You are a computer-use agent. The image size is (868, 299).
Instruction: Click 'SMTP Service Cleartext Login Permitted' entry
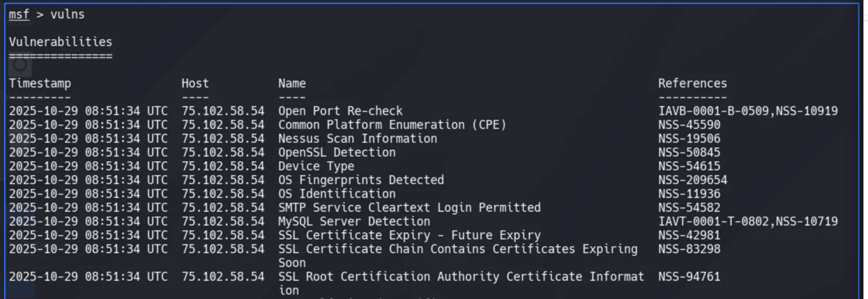(x=410, y=207)
